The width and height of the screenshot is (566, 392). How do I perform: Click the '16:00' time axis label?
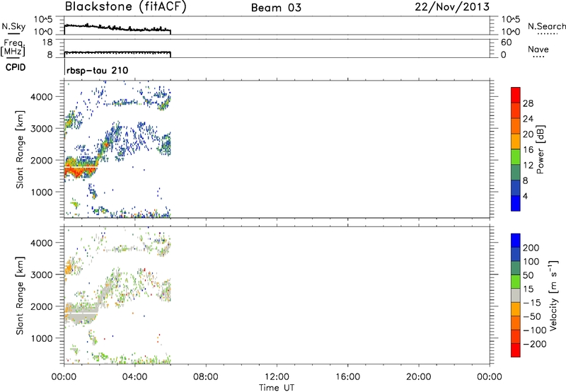click(347, 377)
